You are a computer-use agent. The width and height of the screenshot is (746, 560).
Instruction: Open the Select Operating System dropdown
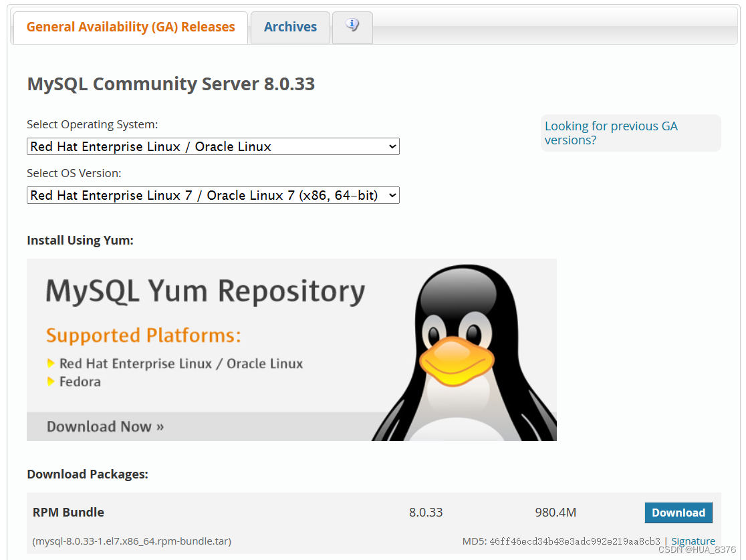pos(213,146)
